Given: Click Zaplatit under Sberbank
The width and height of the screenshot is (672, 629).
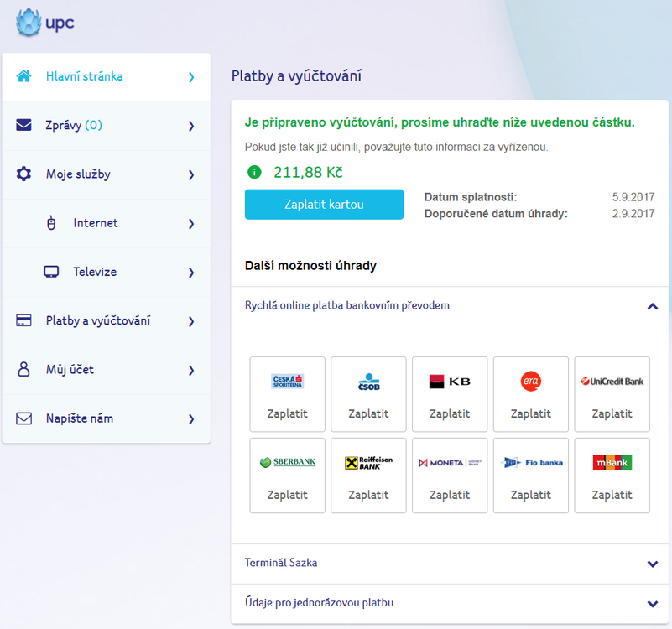Looking at the screenshot, I should tap(287, 495).
